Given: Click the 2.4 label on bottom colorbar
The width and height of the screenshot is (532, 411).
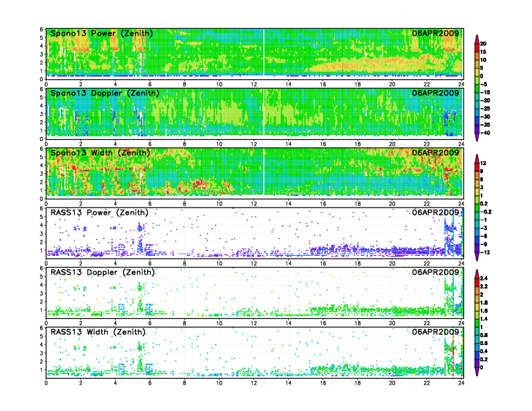Looking at the screenshot, I should 484,279.
